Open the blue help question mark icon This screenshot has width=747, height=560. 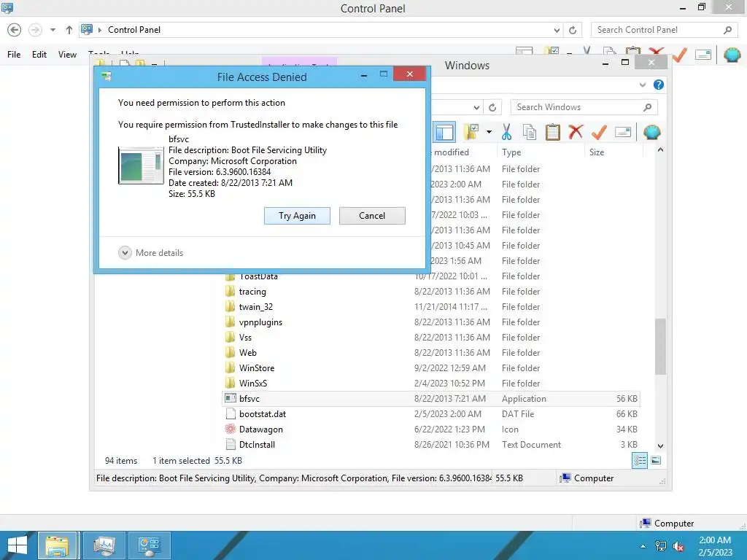click(x=659, y=85)
